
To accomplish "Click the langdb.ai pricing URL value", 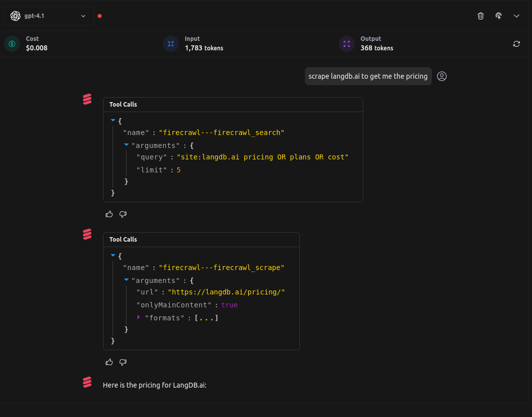I will coord(226,292).
